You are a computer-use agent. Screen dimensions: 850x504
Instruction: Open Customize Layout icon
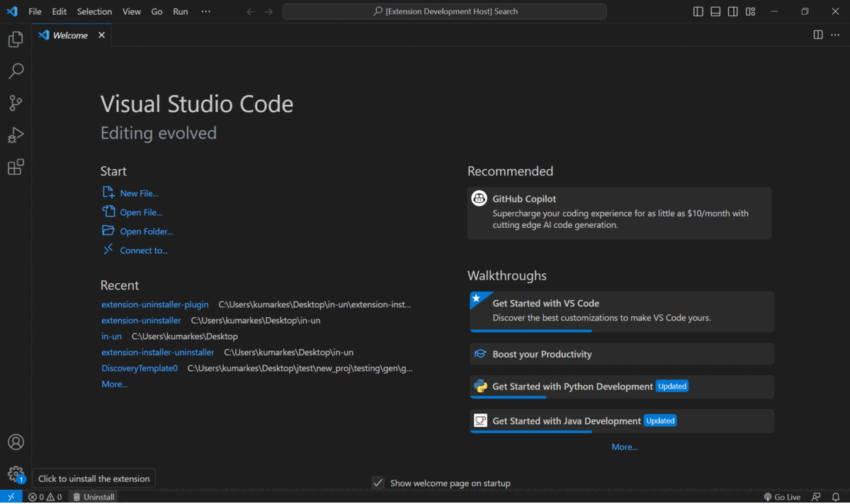750,11
